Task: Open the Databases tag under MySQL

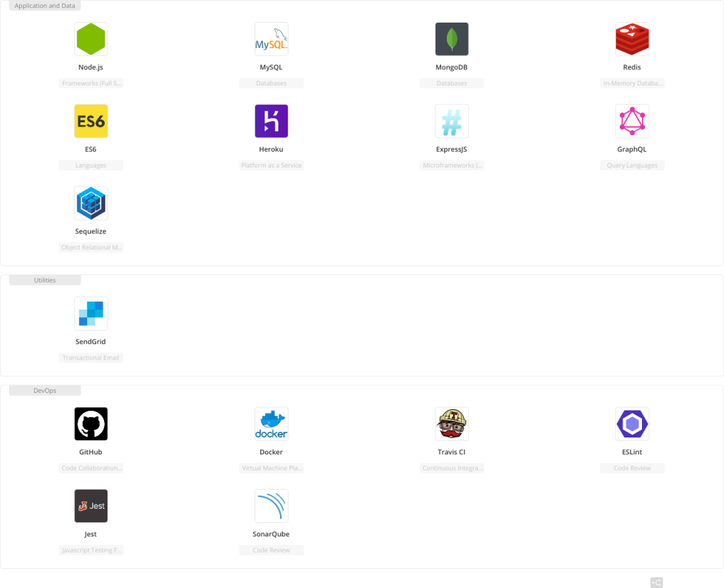Action: pyautogui.click(x=271, y=83)
